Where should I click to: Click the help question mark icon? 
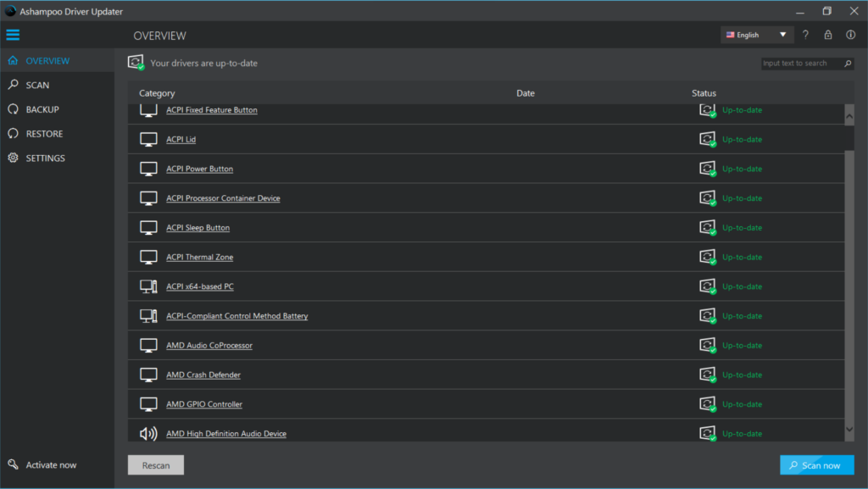pyautogui.click(x=805, y=35)
